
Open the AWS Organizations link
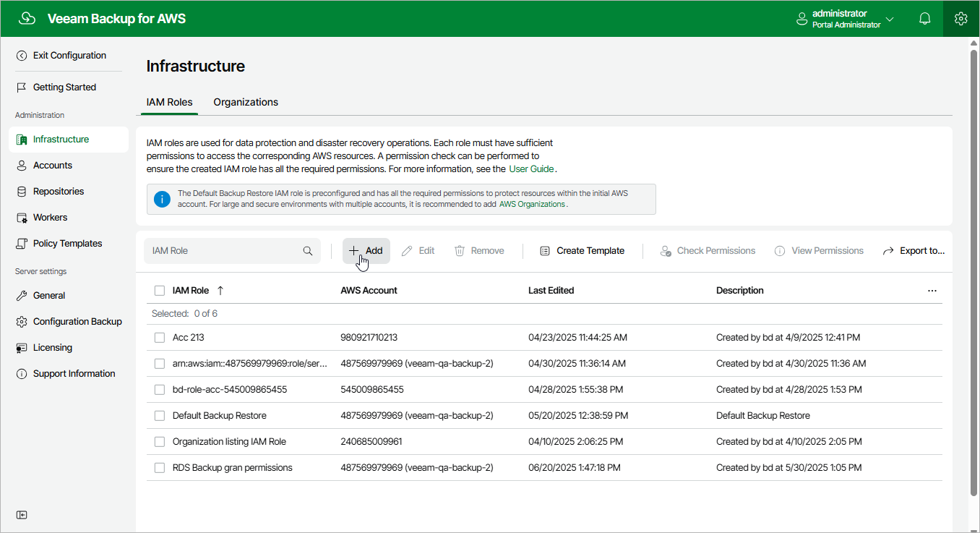click(532, 205)
